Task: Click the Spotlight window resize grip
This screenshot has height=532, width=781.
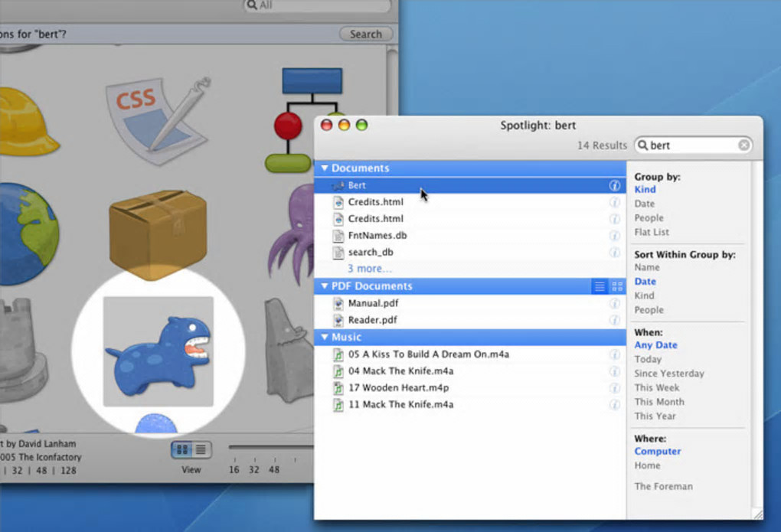Action: (x=757, y=514)
